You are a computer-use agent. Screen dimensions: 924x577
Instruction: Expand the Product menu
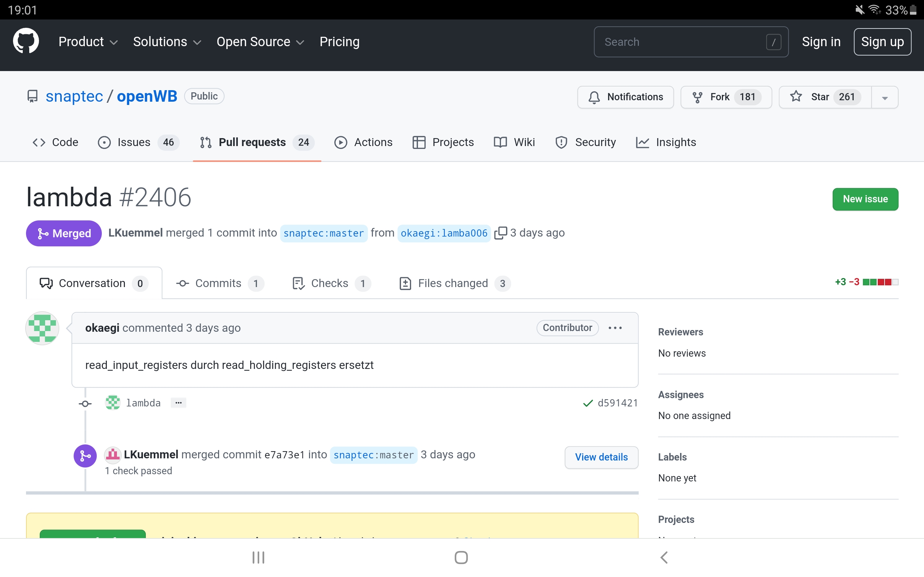click(x=88, y=41)
